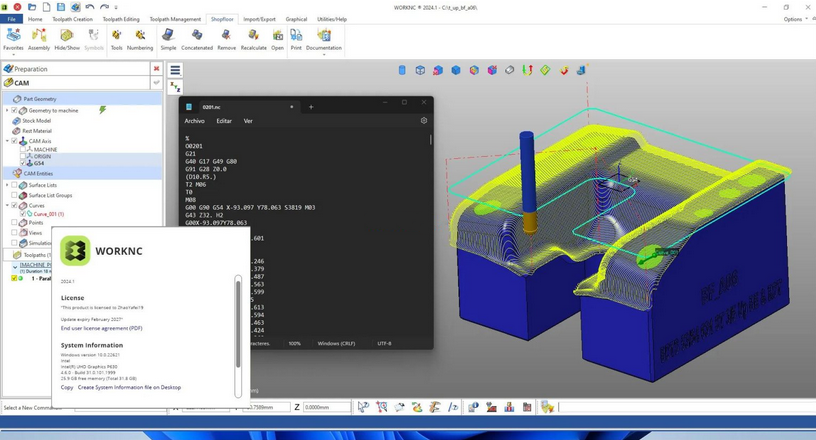Image resolution: width=816 pixels, height=440 pixels.
Task: Click the Copy system information link
Action: [x=67, y=387]
